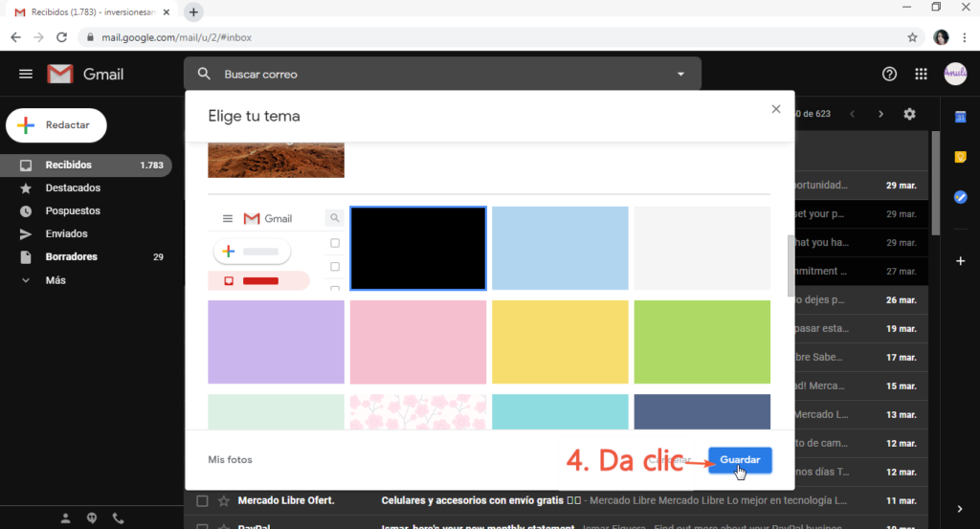The width and height of the screenshot is (980, 529).
Task: Open the email dated 17 mar.
Action: click(861, 357)
